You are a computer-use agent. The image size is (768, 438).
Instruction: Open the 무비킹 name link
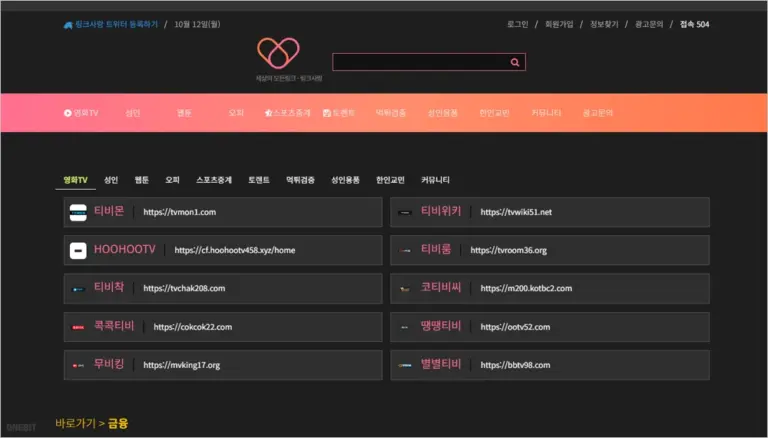click(109, 364)
